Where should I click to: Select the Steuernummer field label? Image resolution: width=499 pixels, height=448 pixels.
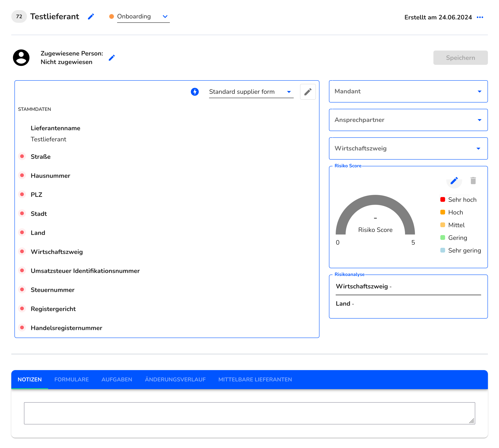coord(52,290)
